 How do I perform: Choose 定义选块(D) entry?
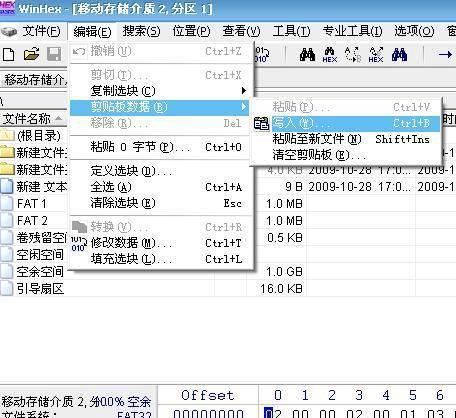(161, 171)
